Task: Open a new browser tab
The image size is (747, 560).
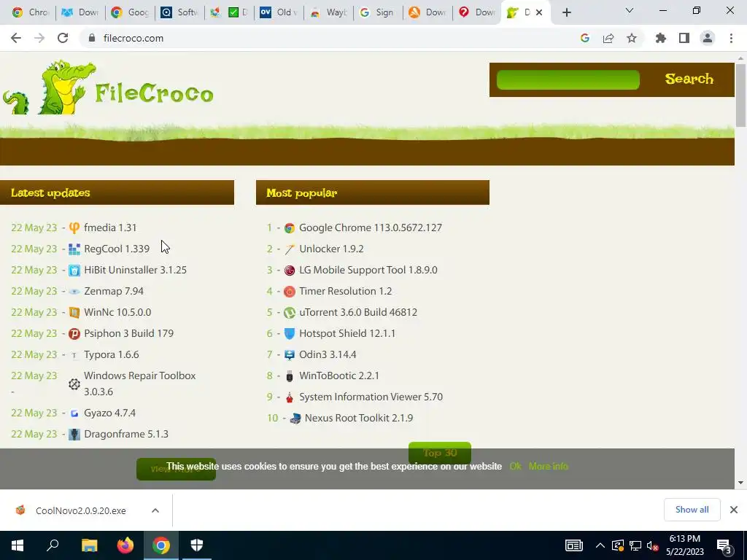Action: tap(566, 12)
